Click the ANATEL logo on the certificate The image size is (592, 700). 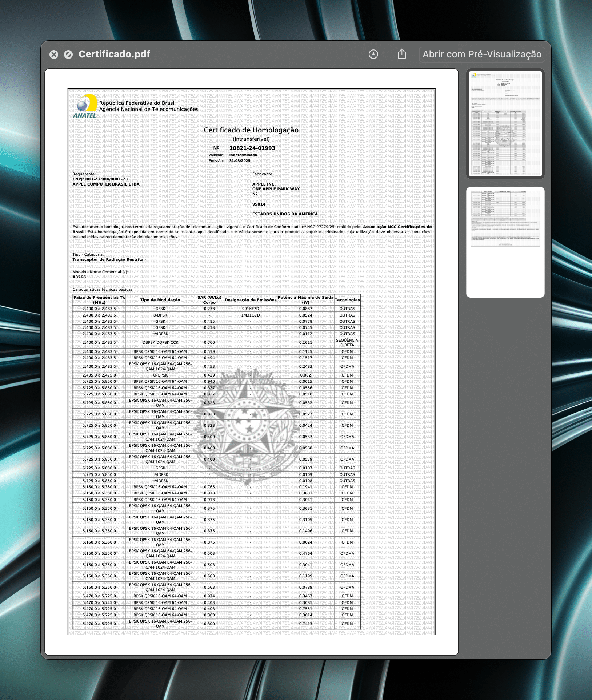85,106
